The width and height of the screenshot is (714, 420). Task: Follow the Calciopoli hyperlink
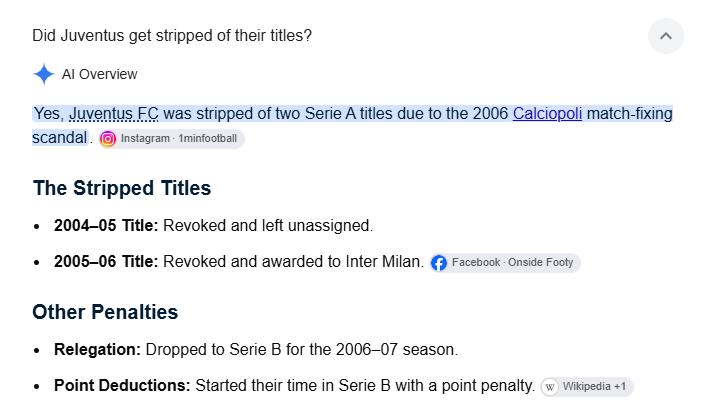click(x=547, y=113)
